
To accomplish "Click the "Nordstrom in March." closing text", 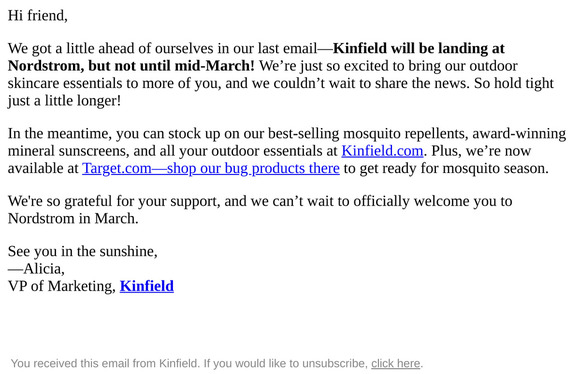I will [73, 219].
